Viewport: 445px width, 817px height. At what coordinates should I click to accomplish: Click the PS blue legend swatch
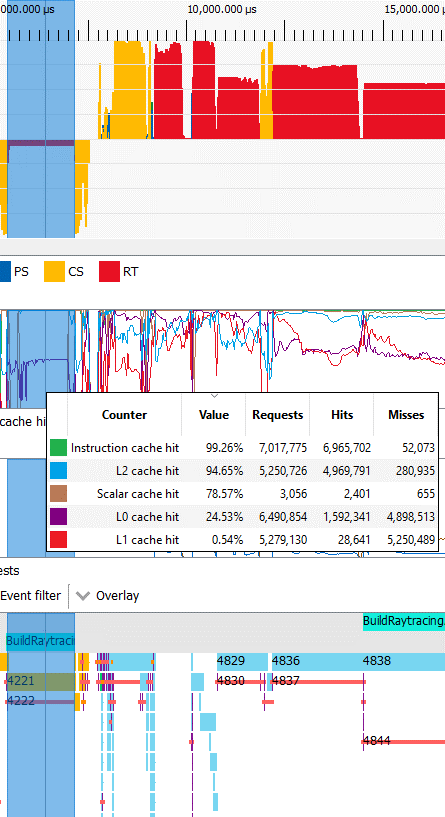[x=4, y=271]
